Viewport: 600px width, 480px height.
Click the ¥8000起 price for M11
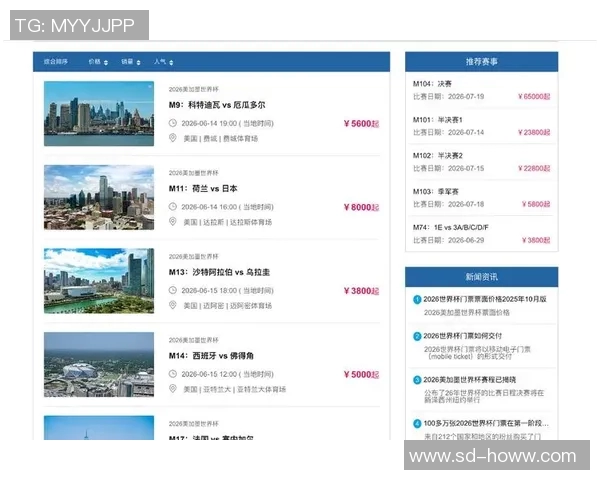point(360,207)
